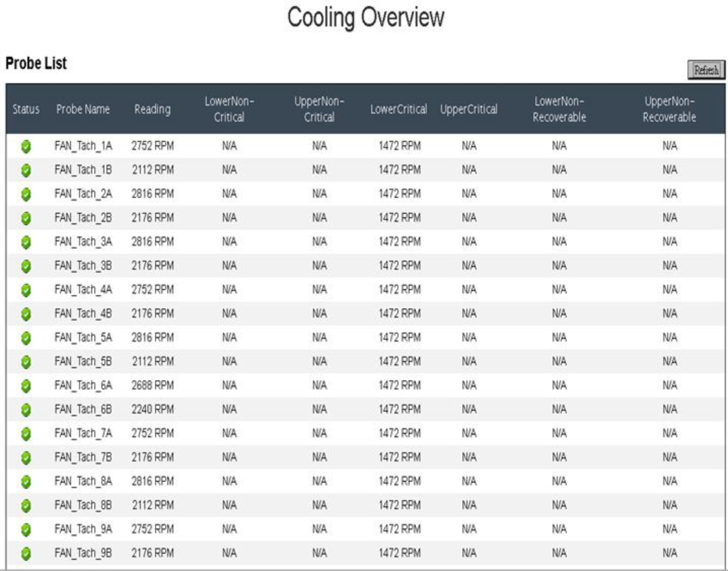This screenshot has height=571, width=728.
Task: Select the FAN_Tach_1B probe name
Action: (x=83, y=170)
